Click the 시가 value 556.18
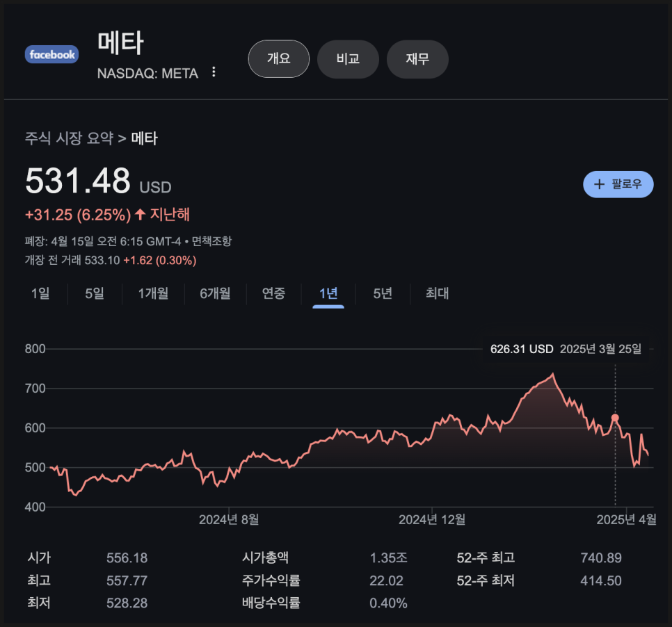Viewport: 672px width, 627px height. click(127, 557)
